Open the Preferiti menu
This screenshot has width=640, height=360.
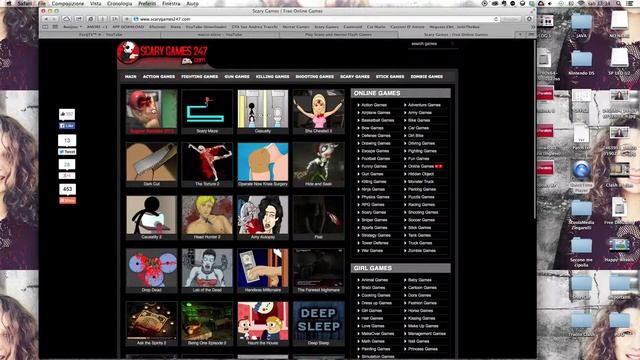coord(147,3)
